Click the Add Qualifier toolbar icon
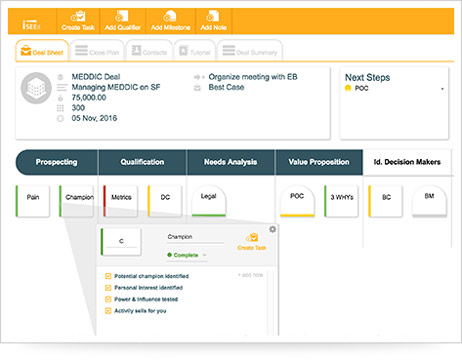Screen dimensions: 462x360 click(122, 21)
